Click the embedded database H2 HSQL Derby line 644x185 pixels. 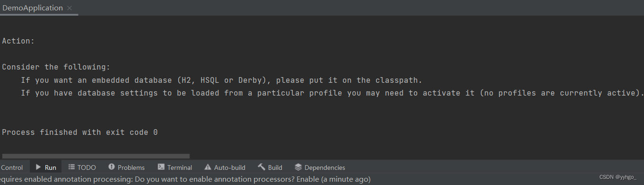coord(221,80)
